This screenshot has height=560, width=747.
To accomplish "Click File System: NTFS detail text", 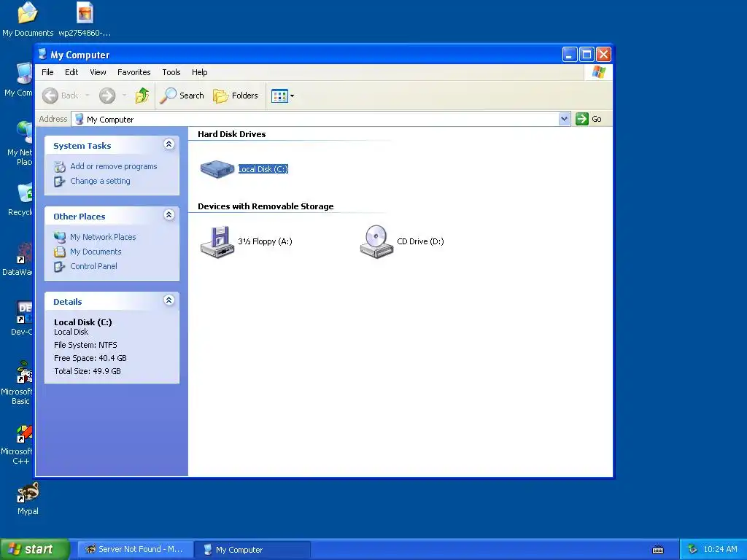I will click(85, 345).
